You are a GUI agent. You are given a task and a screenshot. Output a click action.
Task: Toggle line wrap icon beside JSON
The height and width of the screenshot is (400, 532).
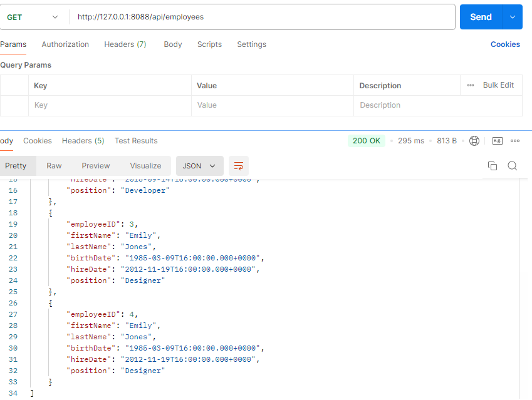coord(239,166)
